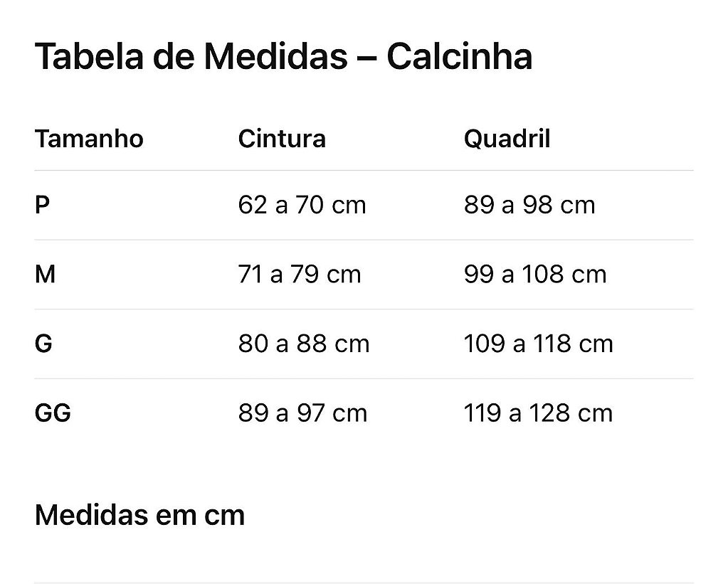Click hip value '89 a 98 cm'
The image size is (728, 584).
[529, 205]
